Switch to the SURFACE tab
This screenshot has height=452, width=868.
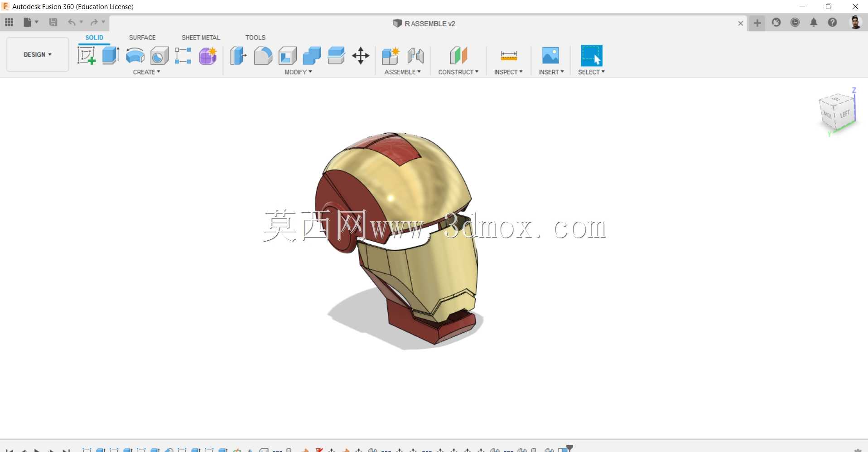coord(142,38)
